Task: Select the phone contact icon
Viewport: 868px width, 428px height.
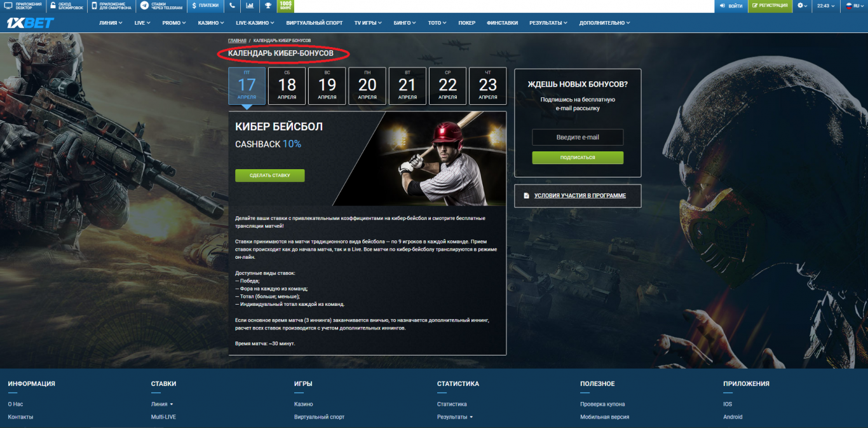Action: [233, 6]
